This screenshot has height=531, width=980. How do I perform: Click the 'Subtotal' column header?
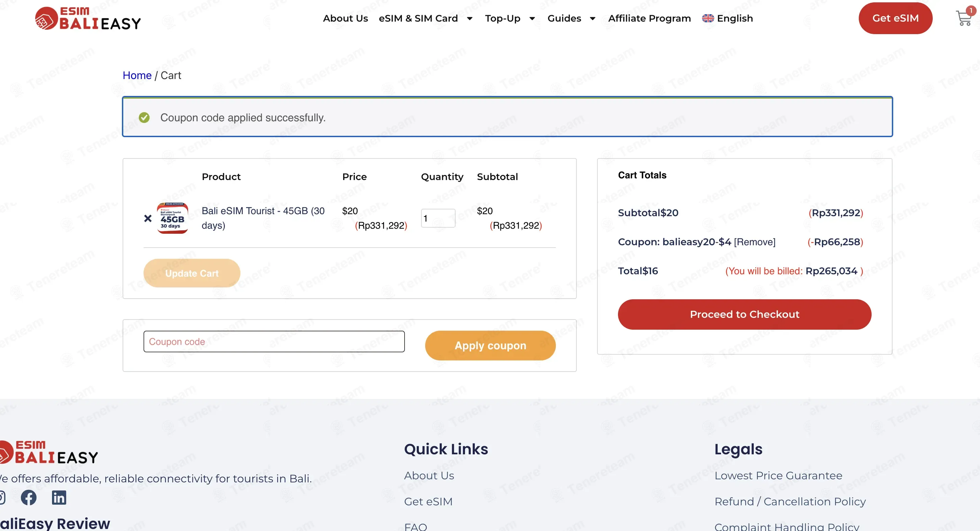[497, 177]
